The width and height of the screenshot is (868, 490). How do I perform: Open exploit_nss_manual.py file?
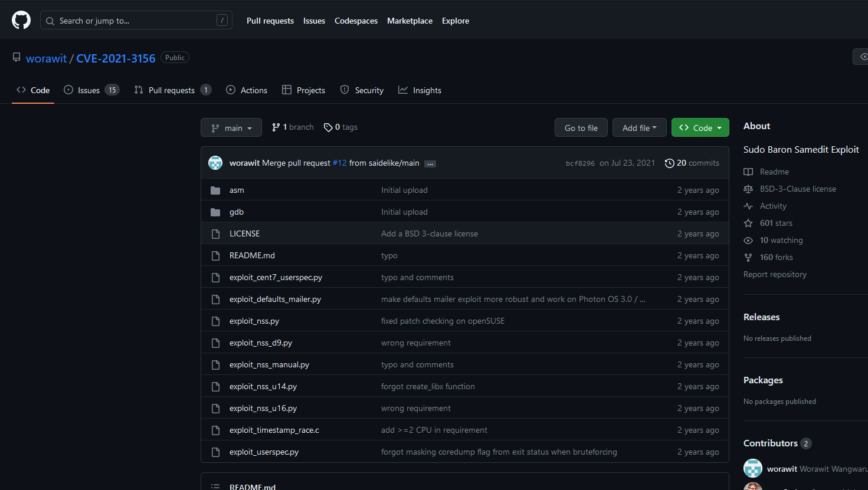(269, 365)
